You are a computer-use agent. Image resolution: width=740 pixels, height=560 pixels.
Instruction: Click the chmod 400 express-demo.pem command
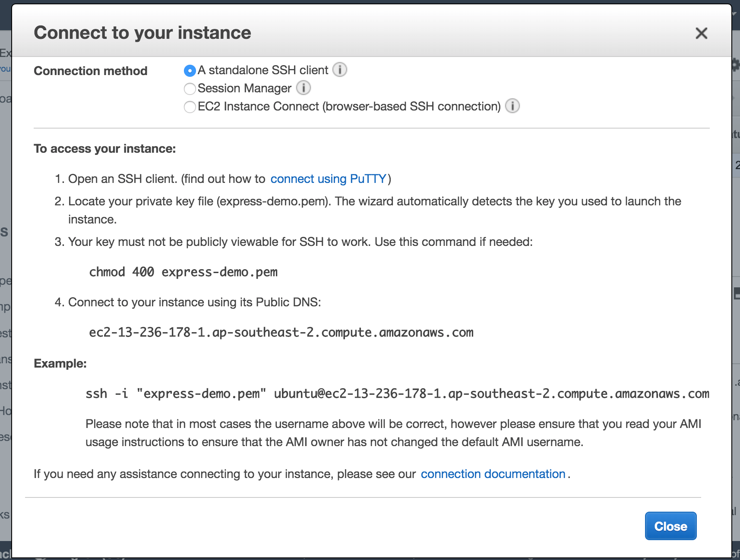pos(183,272)
